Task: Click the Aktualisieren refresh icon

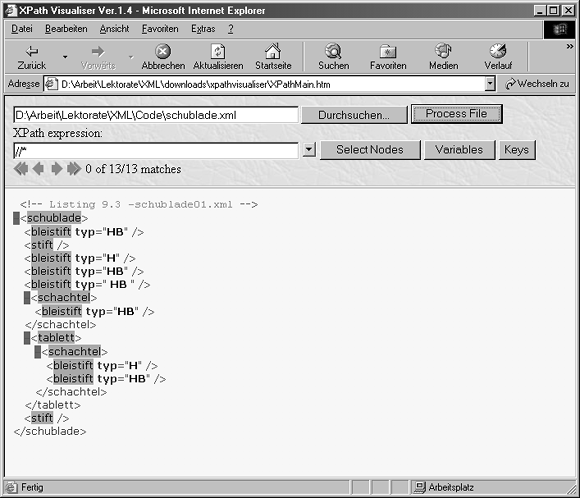Action: click(218, 51)
